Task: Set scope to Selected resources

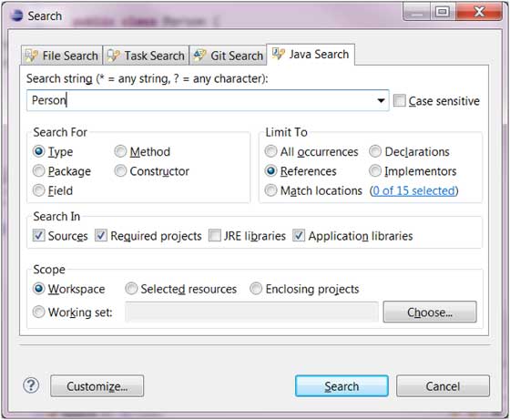Action: pyautogui.click(x=131, y=289)
